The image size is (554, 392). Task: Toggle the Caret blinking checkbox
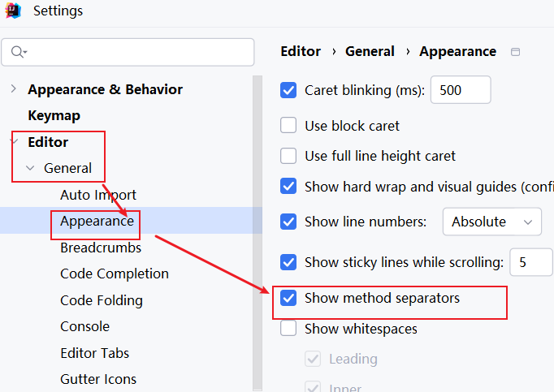288,90
